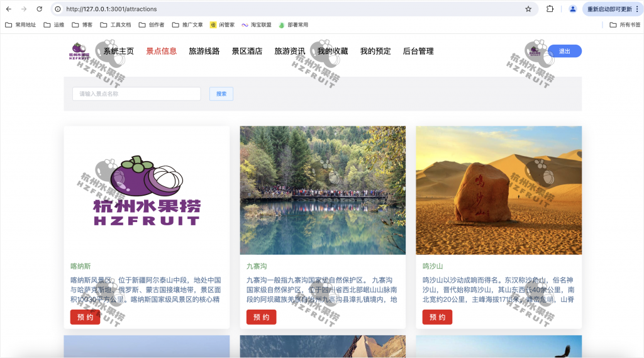Open the 景区酒店 nav item
This screenshot has height=358, width=644.
point(247,51)
